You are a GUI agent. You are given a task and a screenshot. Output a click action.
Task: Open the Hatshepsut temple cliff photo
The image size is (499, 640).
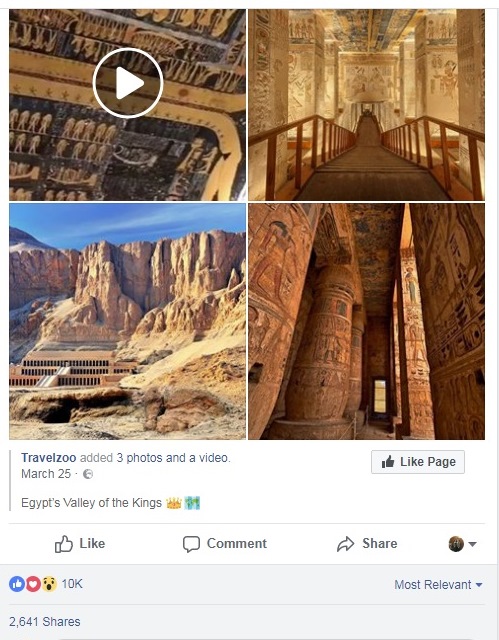(x=128, y=321)
